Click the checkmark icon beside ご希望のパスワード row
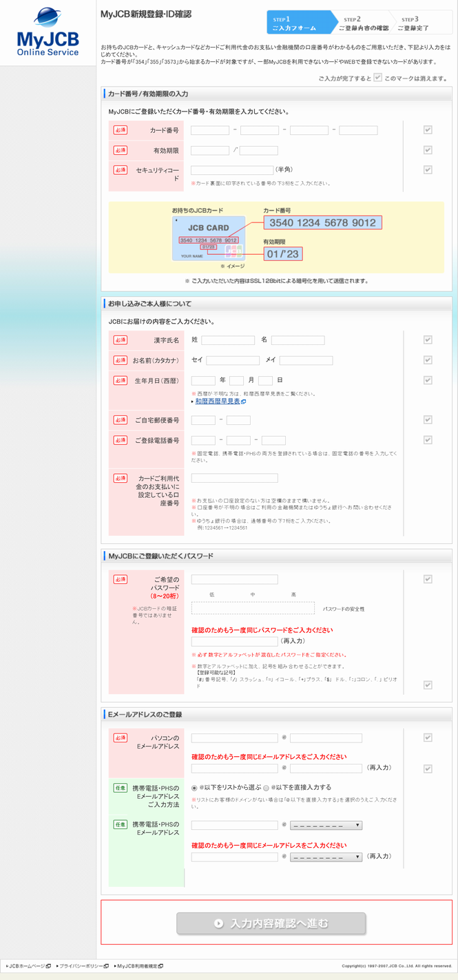Screen dimensions: 458x980 428,579
